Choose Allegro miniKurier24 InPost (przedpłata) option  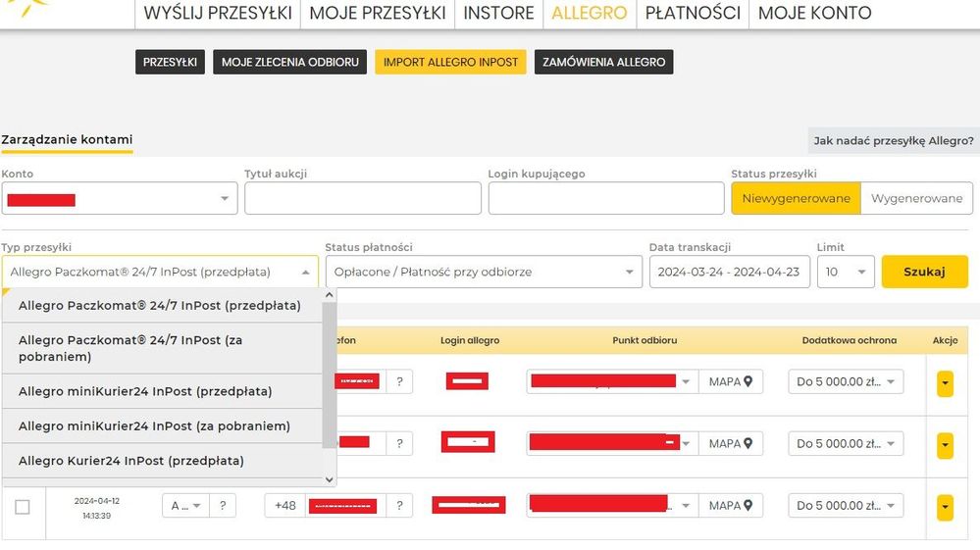145,391
